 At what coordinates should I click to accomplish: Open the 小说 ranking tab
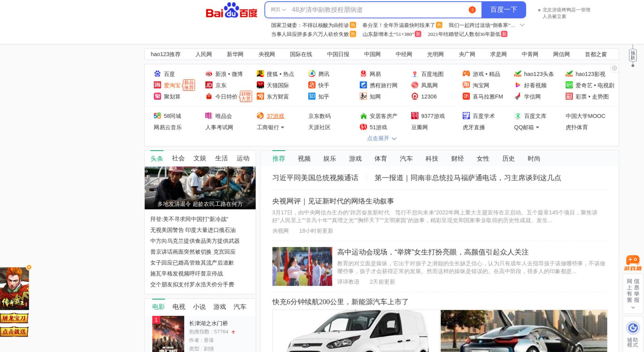coord(199,307)
